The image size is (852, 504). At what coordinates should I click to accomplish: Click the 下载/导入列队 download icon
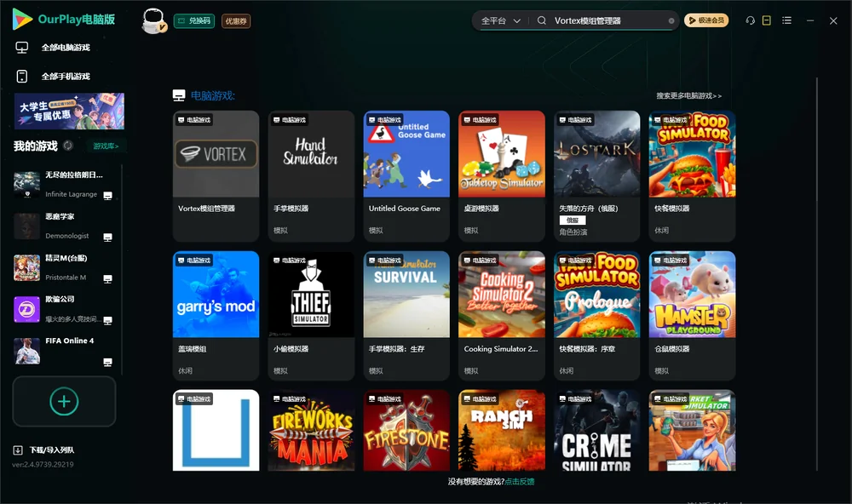[18, 450]
